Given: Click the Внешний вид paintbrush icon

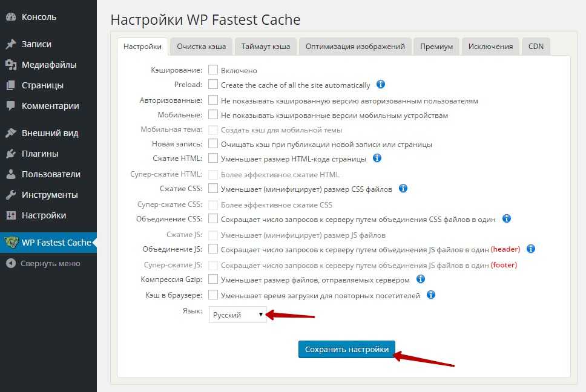Looking at the screenshot, I should 12,133.
